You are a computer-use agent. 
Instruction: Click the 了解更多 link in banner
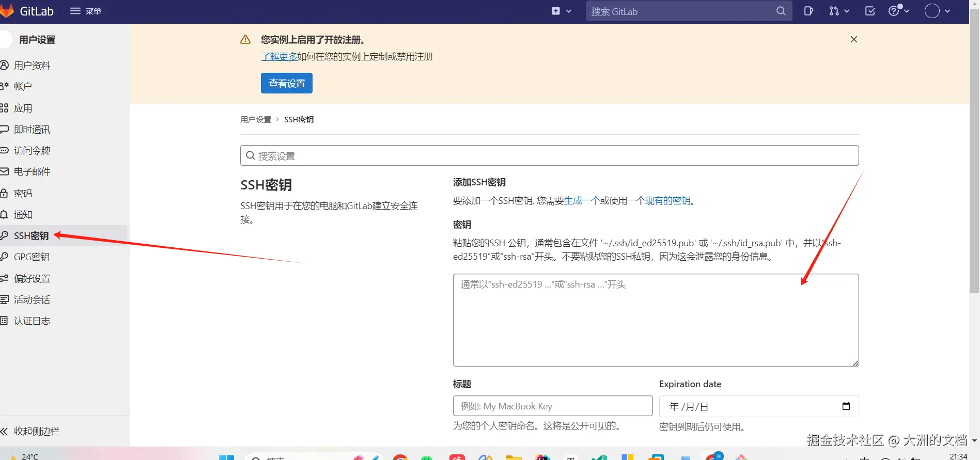click(x=279, y=56)
